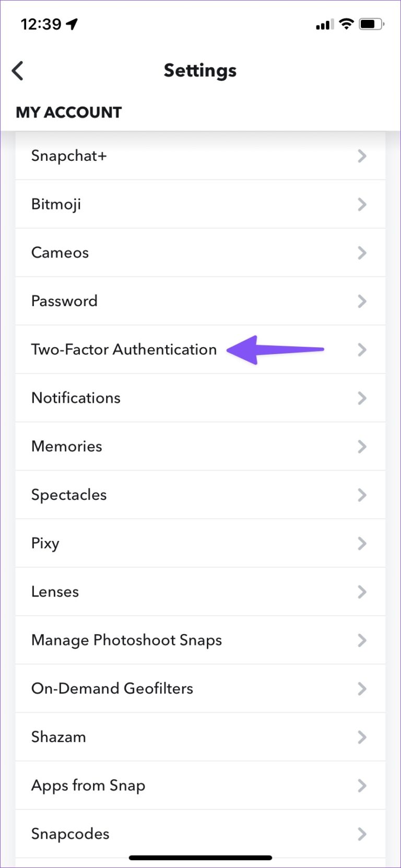Open Two-Factor Authentication settings
Viewport: 401px width, 868px height.
pyautogui.click(x=124, y=349)
